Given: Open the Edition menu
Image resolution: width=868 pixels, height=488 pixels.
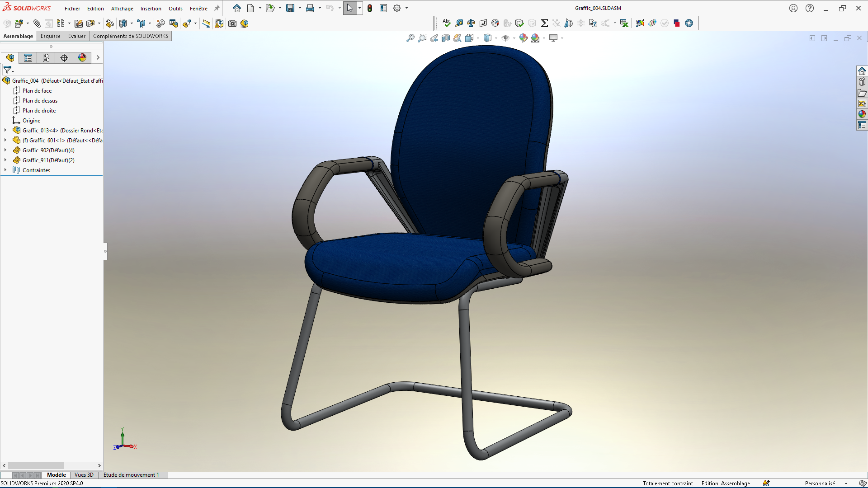Looking at the screenshot, I should pos(95,9).
